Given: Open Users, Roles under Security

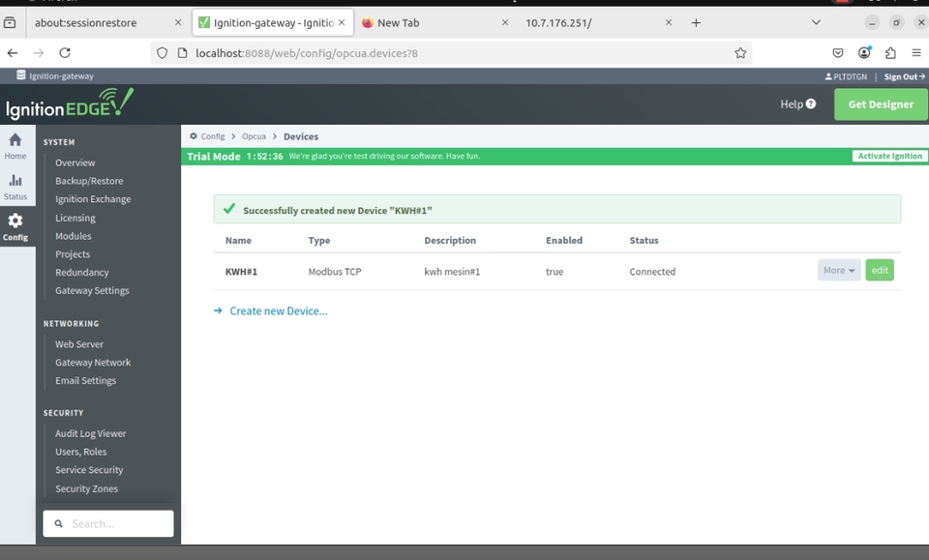Looking at the screenshot, I should coord(81,452).
